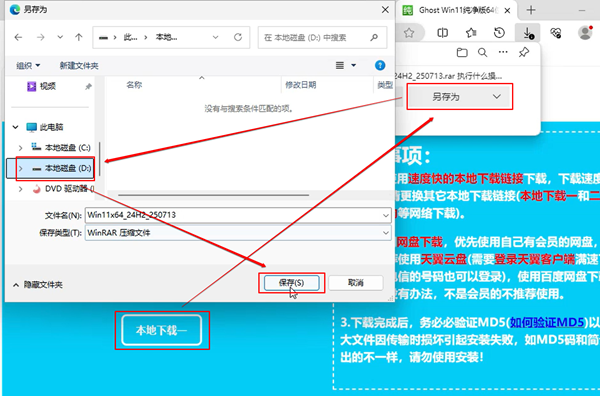This screenshot has height=396, width=600.
Task: Open the 组织 menu
Action: pyautogui.click(x=28, y=66)
